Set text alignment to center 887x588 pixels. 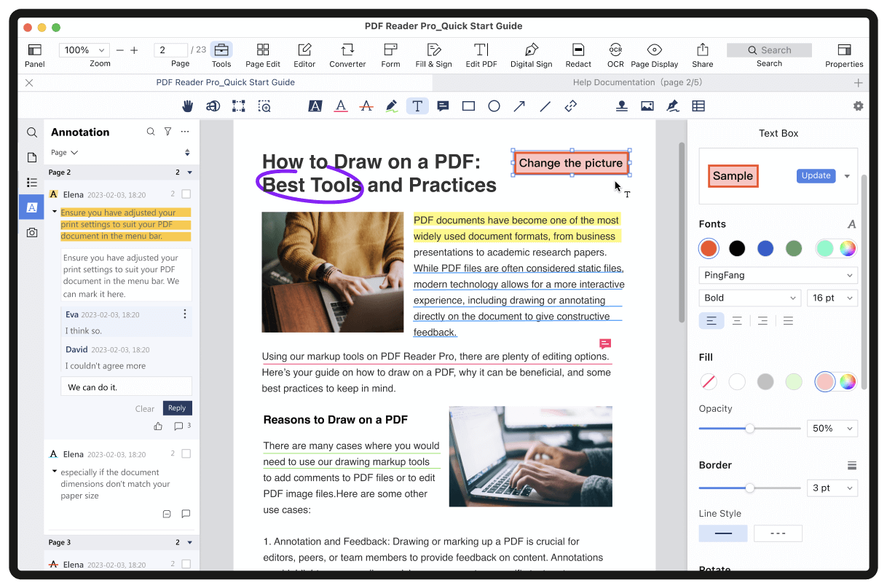pos(737,321)
